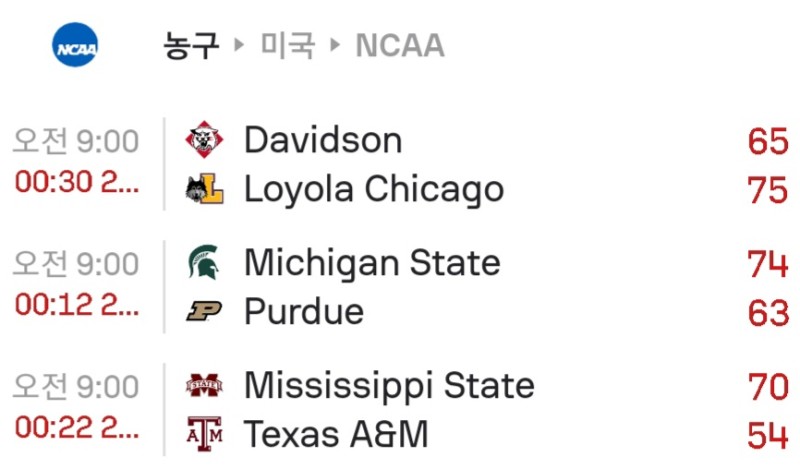
Task: Open the 농구 breadcrumb category
Action: 191,46
